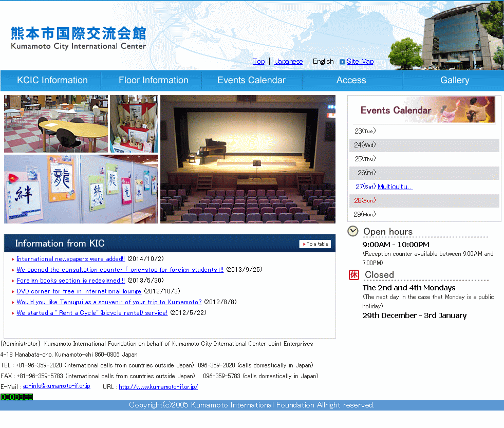This screenshot has height=428, width=504.
Task: Click '29th December - 3rd January' text
Action: coord(414,315)
